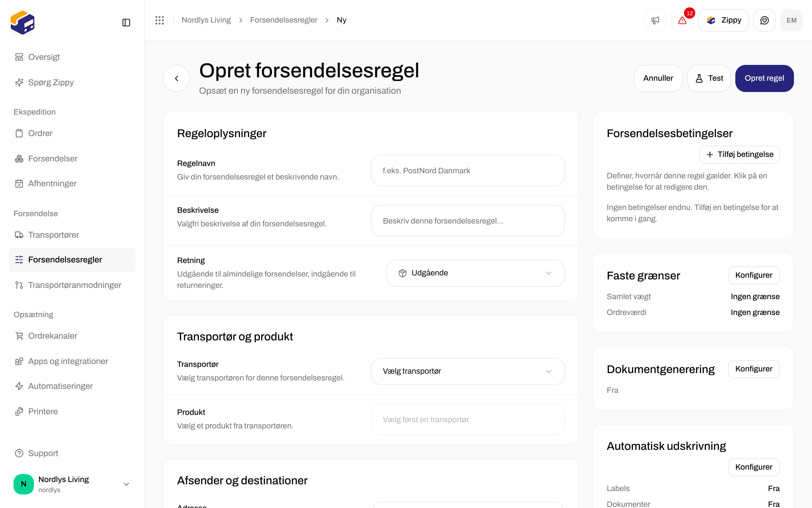Click Opret regel button
812x508 pixels.
[x=764, y=78]
